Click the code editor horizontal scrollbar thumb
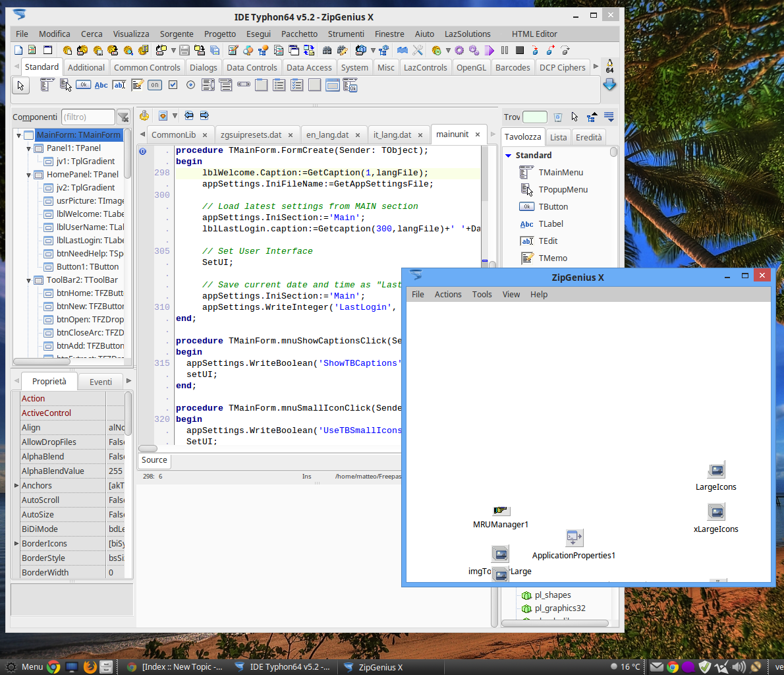Screen dimensions: 784x675 pos(148,448)
